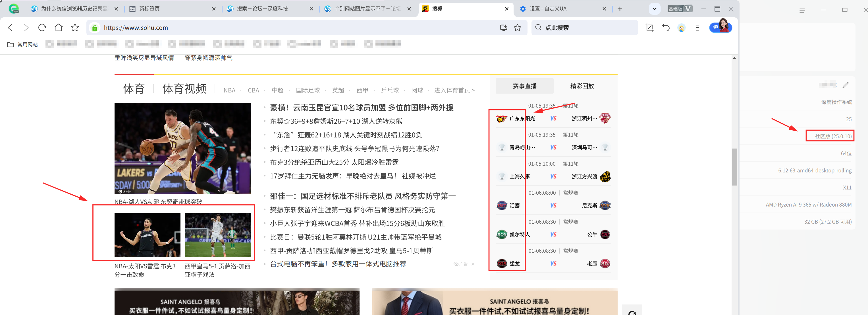Bookmark the page with the address bar star
The width and height of the screenshot is (868, 315).
[x=518, y=28]
